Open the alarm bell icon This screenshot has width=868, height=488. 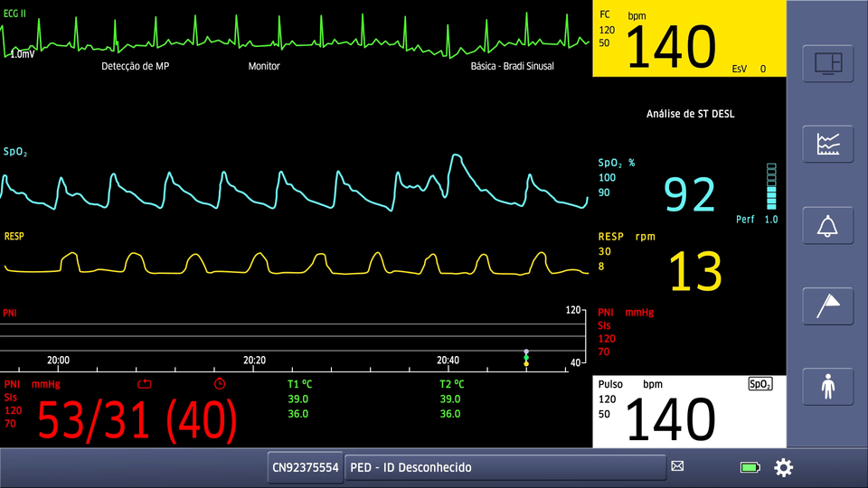(x=827, y=226)
